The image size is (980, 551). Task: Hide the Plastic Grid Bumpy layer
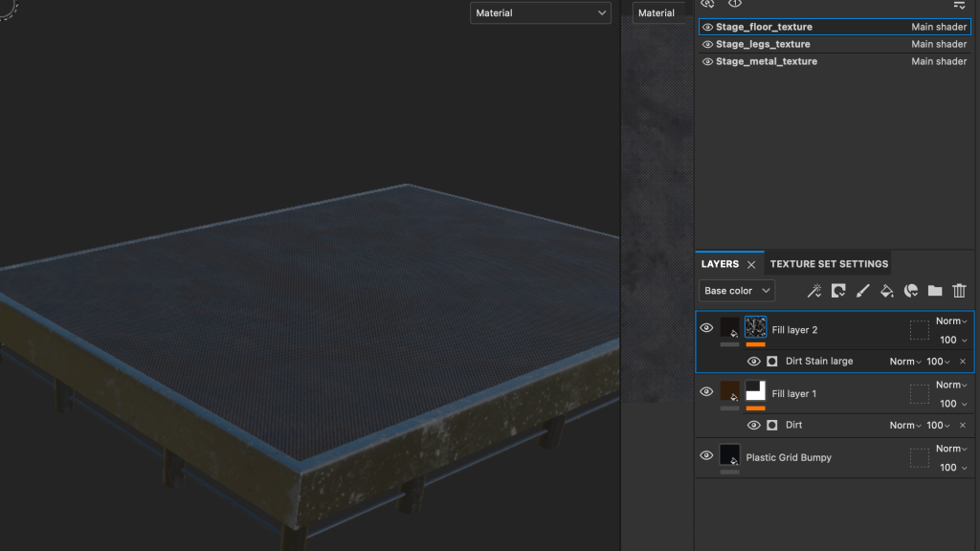point(706,456)
